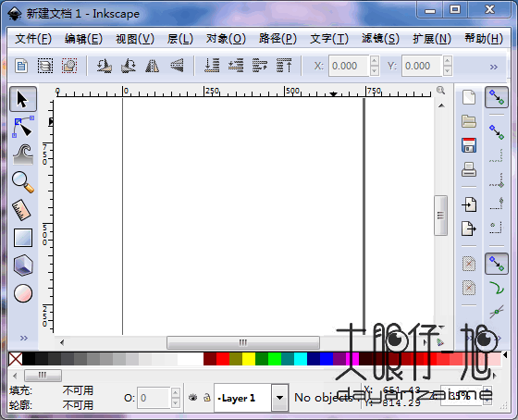Toggle snap to path intersections
Image resolution: width=518 pixels, height=420 pixels.
[496, 312]
